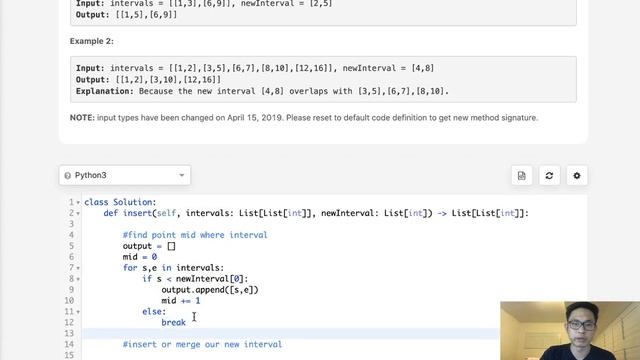Open the code notes document icon
The image size is (640, 360).
pos(522,176)
